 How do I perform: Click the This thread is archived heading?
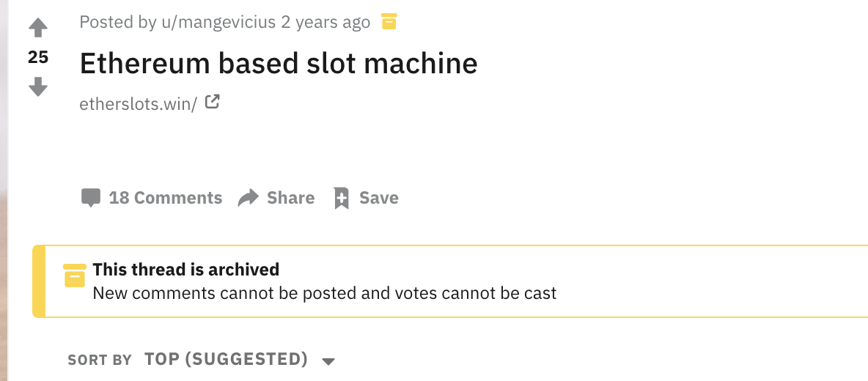point(186,270)
